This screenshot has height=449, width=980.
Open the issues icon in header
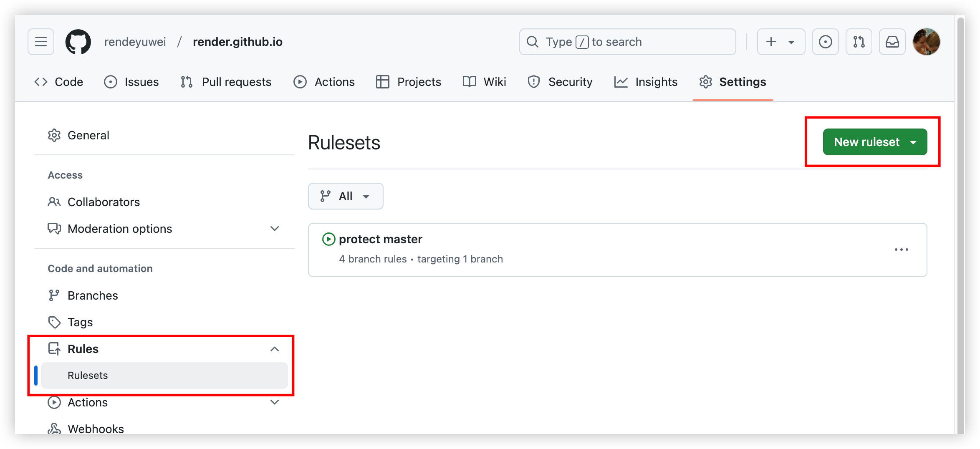[825, 42]
